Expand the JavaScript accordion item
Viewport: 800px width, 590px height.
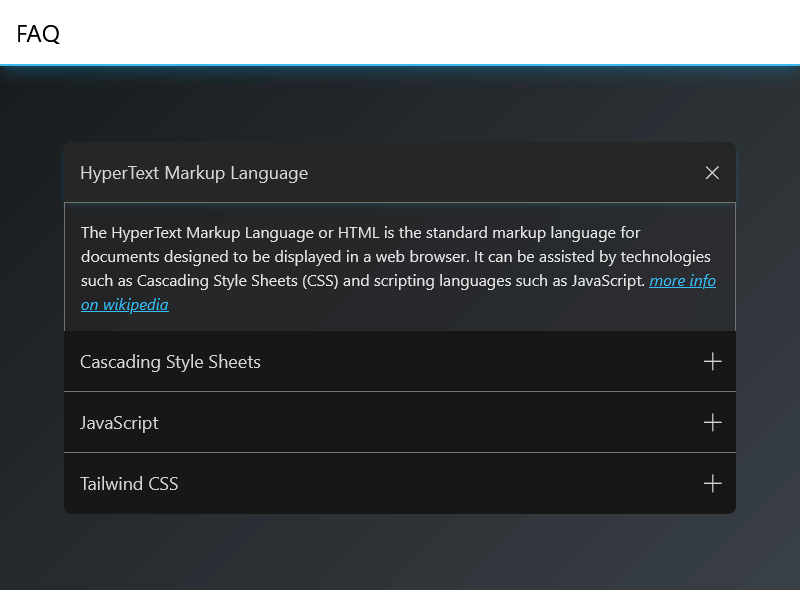point(119,423)
